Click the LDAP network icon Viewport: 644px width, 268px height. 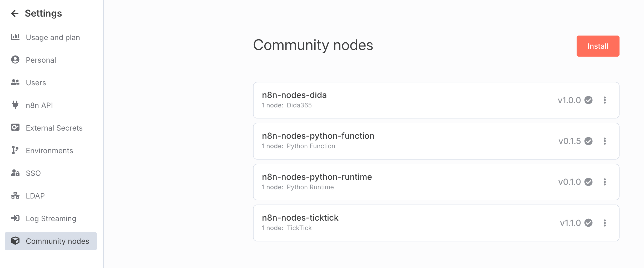pyautogui.click(x=15, y=196)
